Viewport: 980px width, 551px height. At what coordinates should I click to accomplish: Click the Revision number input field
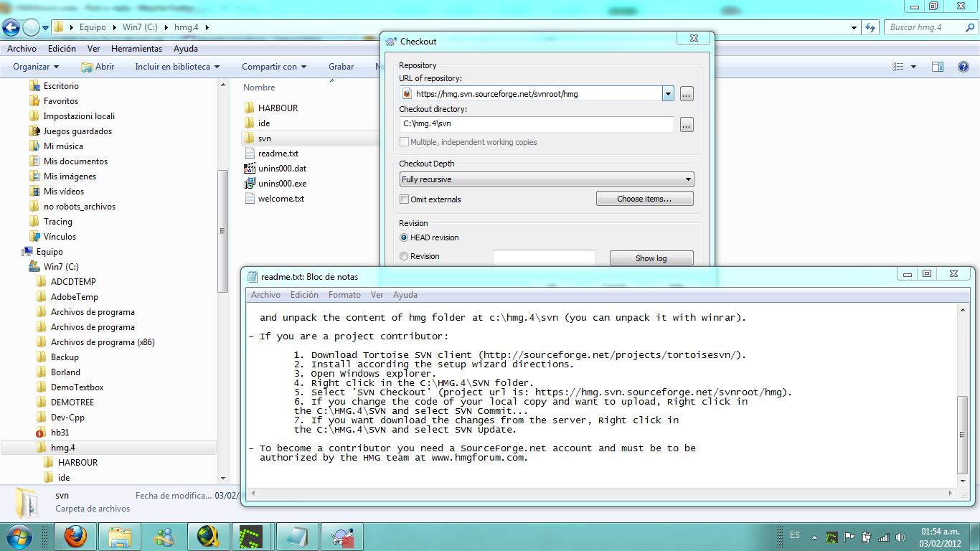[544, 257]
